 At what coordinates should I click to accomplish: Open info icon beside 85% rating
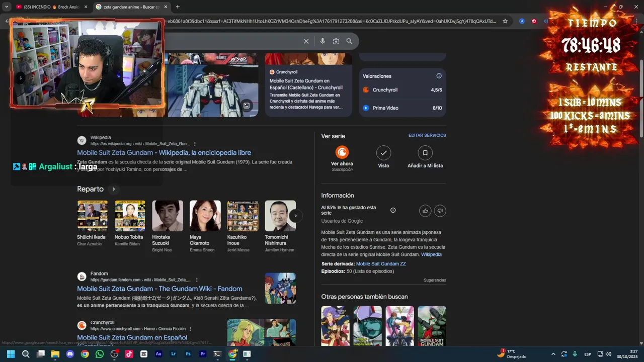(393, 210)
